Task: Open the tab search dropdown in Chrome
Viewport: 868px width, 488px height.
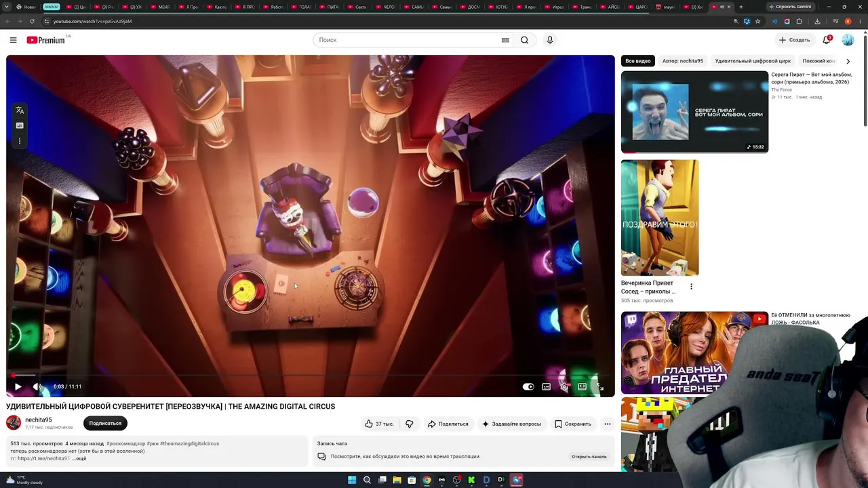Action: [7, 7]
